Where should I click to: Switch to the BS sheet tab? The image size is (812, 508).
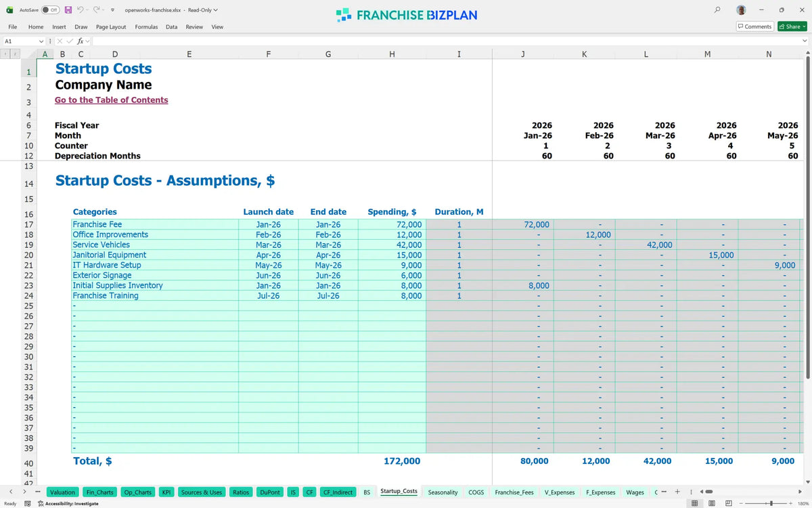(367, 492)
